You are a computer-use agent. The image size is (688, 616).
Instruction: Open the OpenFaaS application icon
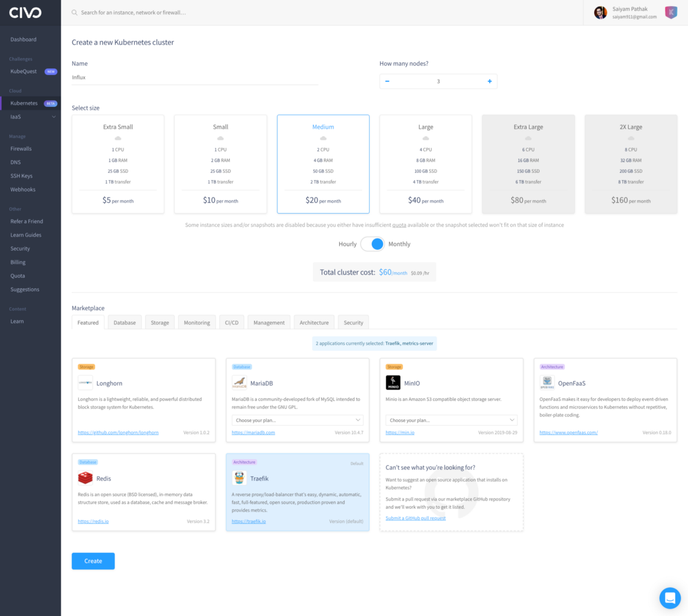coord(548,382)
